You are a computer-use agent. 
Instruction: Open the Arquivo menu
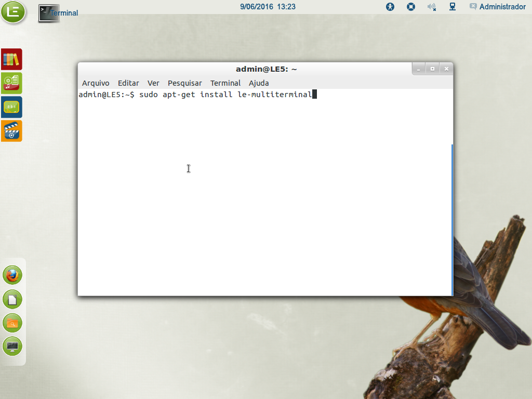tap(96, 83)
